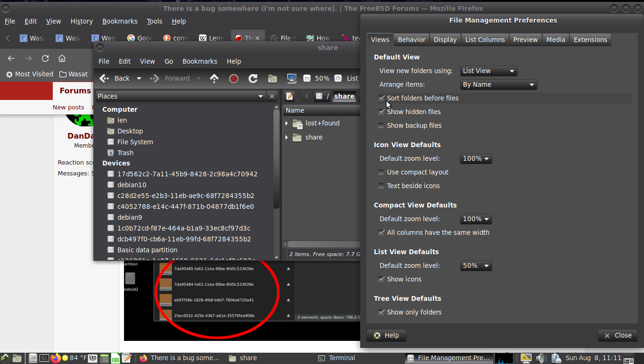
Task: Click the volume speaker icon in system tray
Action: 540,358
